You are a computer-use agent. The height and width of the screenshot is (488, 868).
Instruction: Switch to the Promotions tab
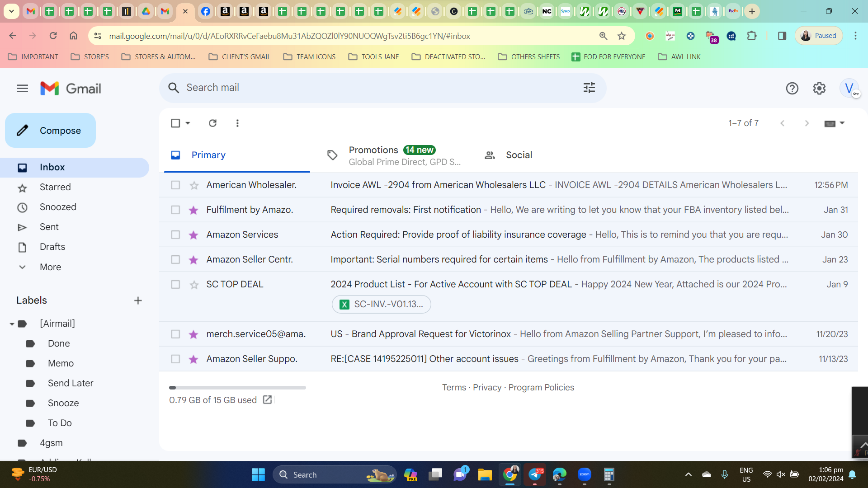tap(393, 155)
